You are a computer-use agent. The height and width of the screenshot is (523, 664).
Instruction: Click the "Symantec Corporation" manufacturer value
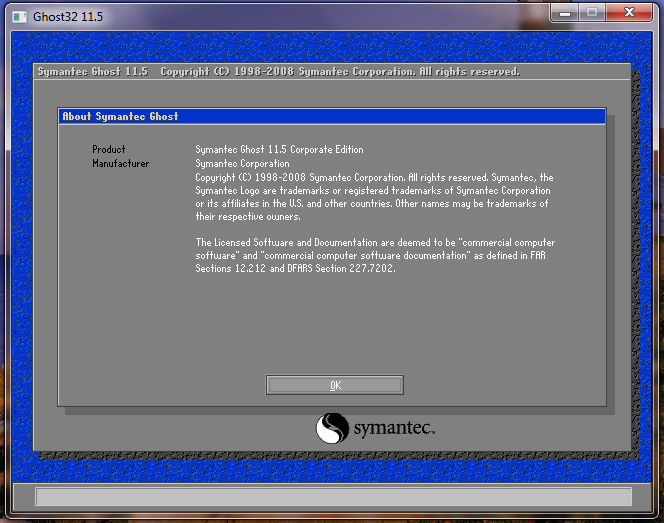242,163
